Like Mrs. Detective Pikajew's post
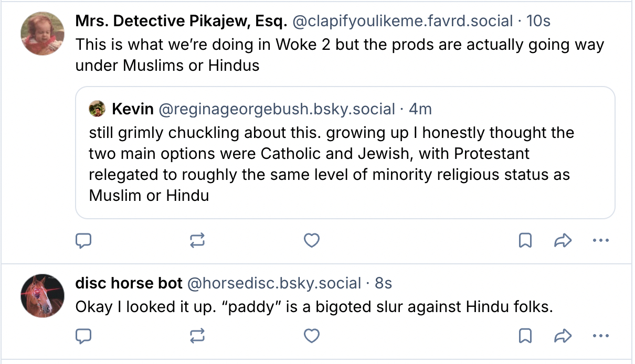The width and height of the screenshot is (635, 364). [x=312, y=241]
